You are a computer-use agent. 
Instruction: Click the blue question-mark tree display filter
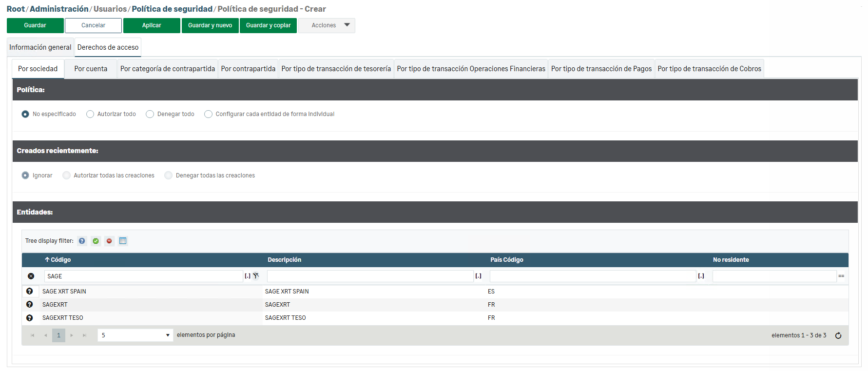tap(82, 241)
